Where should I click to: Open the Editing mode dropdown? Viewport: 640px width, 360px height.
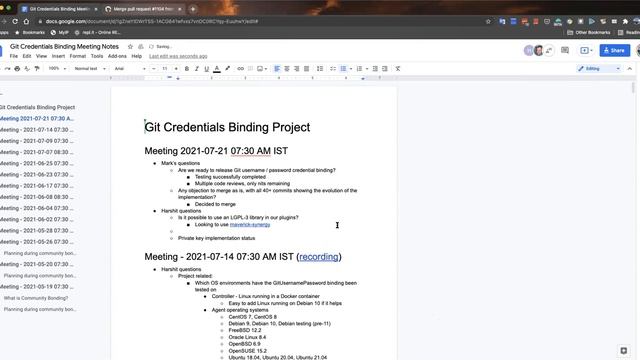point(599,69)
